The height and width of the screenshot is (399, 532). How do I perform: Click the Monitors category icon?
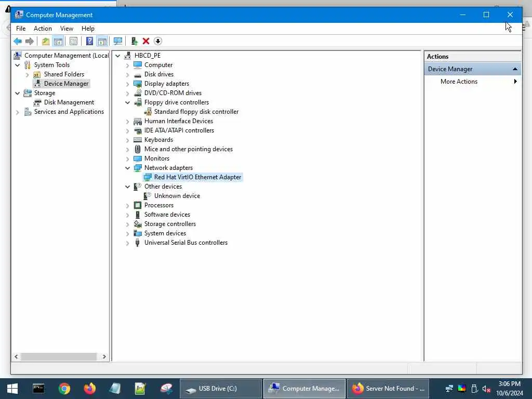137,158
